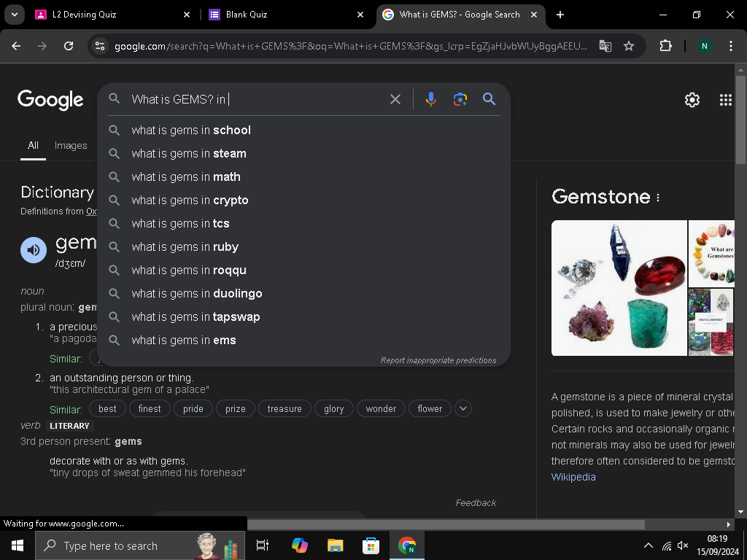Expand more similar words chevron
This screenshot has width=747, height=560.
tap(463, 408)
